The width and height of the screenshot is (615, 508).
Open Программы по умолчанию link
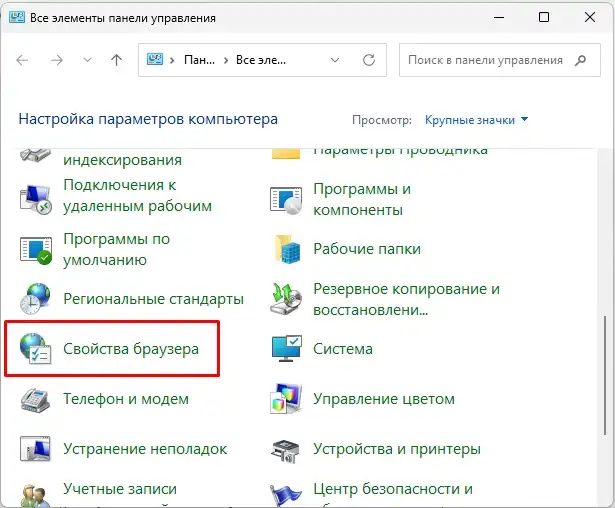pyautogui.click(x=116, y=249)
